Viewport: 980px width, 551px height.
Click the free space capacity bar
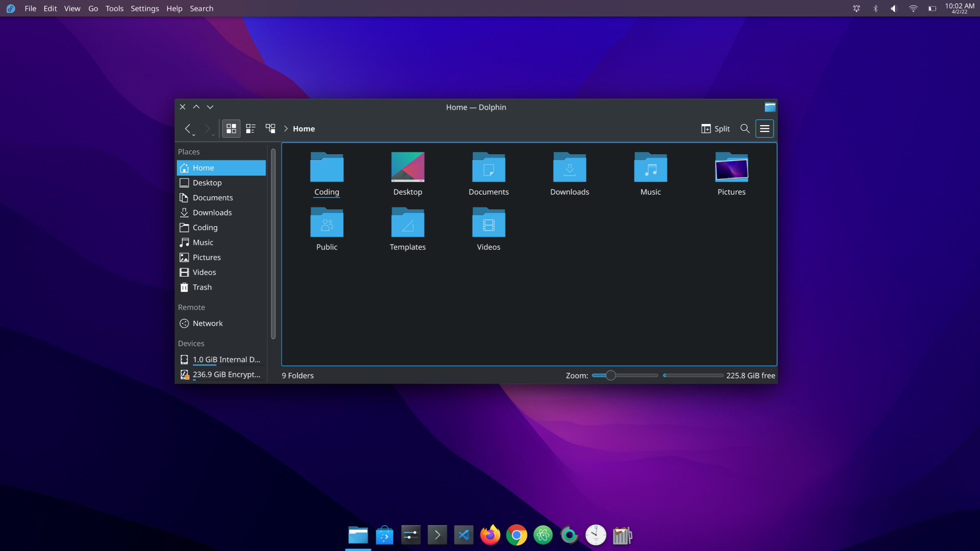[693, 375]
